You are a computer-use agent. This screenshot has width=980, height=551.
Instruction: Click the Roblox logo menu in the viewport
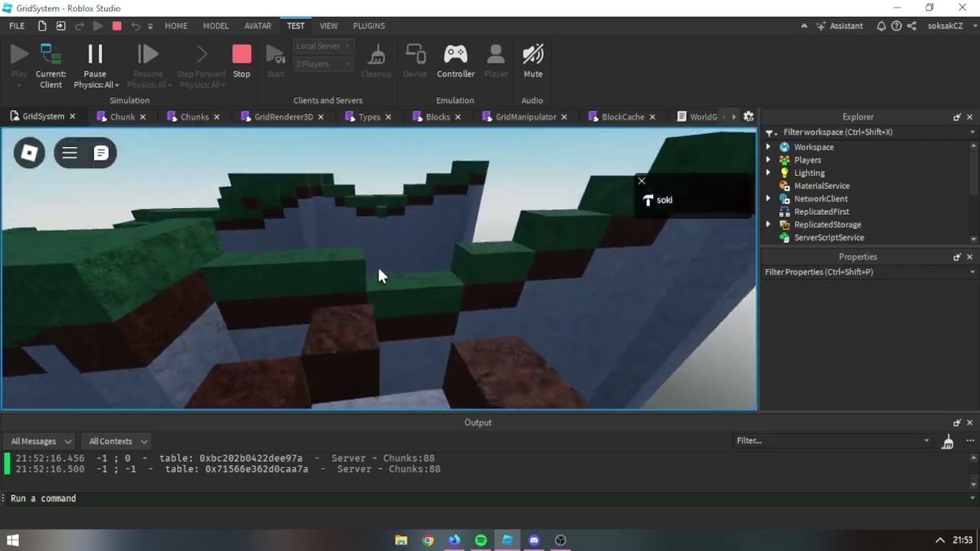pyautogui.click(x=29, y=153)
